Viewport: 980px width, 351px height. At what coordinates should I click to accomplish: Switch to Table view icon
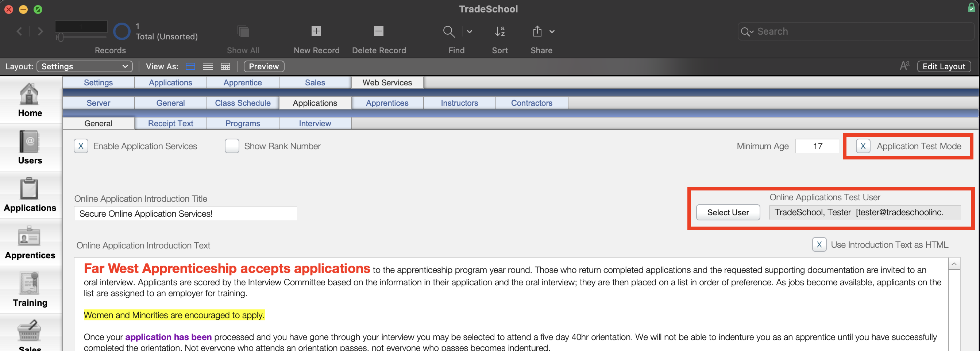225,66
